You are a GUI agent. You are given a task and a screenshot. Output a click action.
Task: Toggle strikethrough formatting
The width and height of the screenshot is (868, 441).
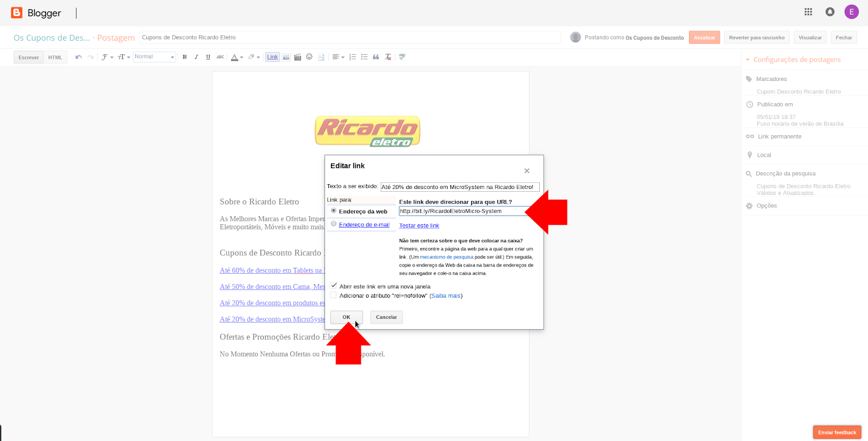(220, 57)
